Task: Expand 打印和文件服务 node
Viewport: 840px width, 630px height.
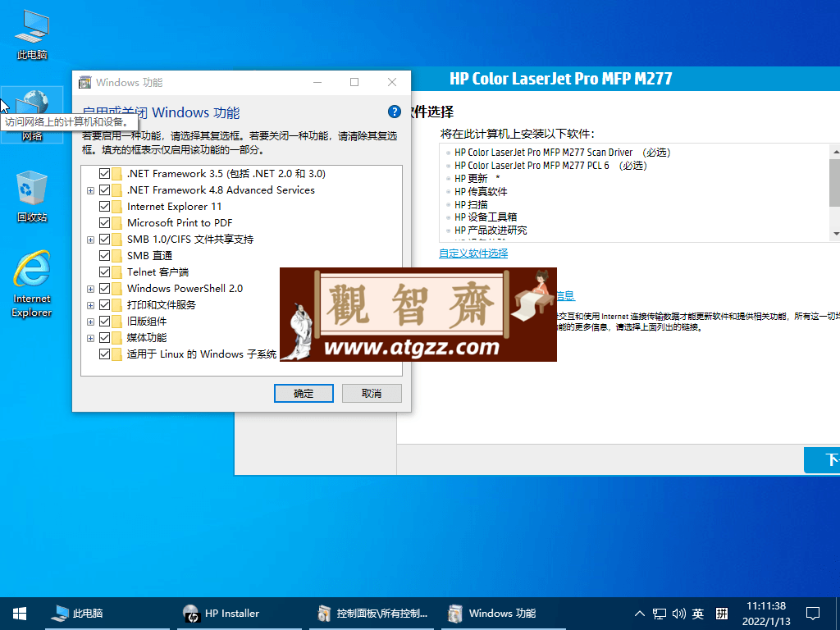Action: (90, 305)
